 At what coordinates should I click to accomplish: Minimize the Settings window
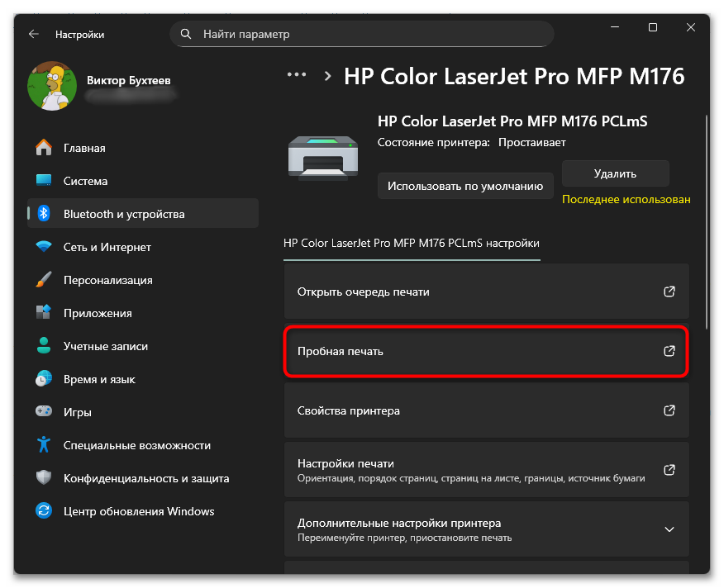(x=615, y=27)
